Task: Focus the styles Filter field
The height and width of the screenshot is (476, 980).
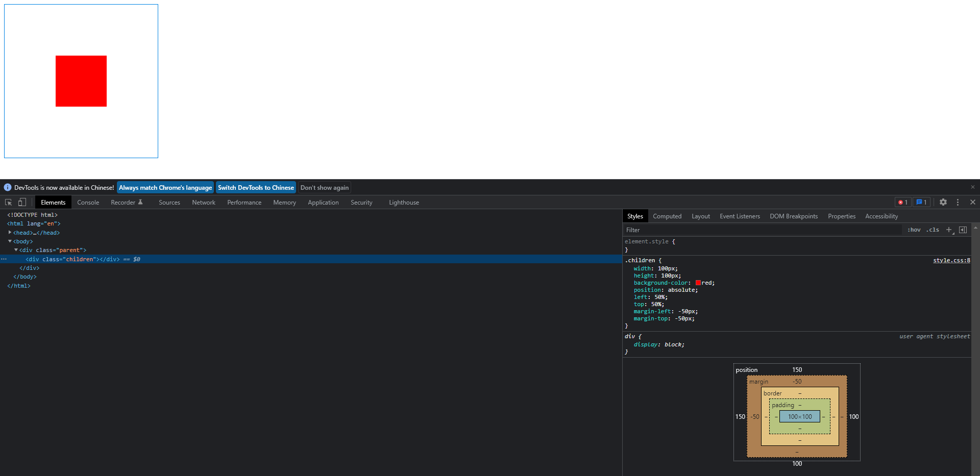Action: click(763, 230)
